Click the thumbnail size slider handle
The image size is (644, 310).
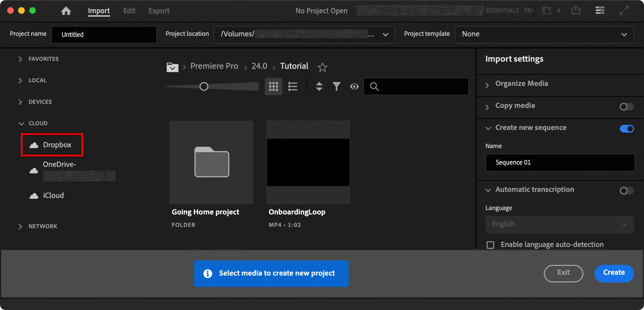[x=204, y=86]
